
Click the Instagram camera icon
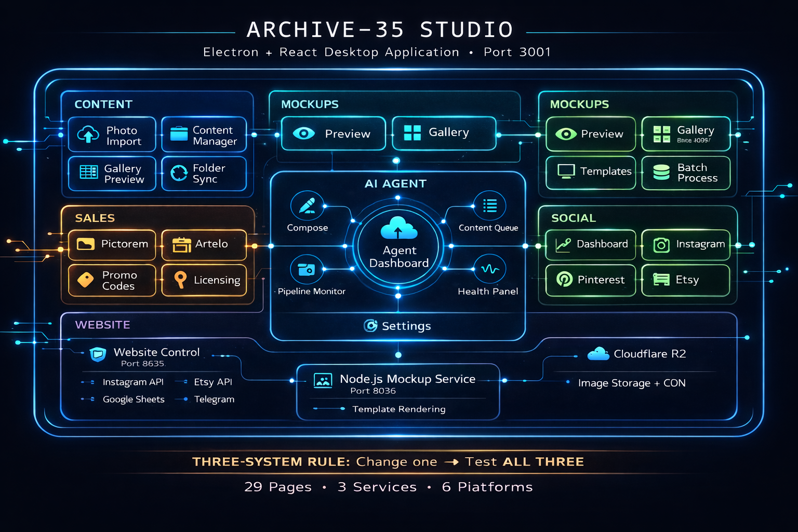pyautogui.click(x=661, y=245)
